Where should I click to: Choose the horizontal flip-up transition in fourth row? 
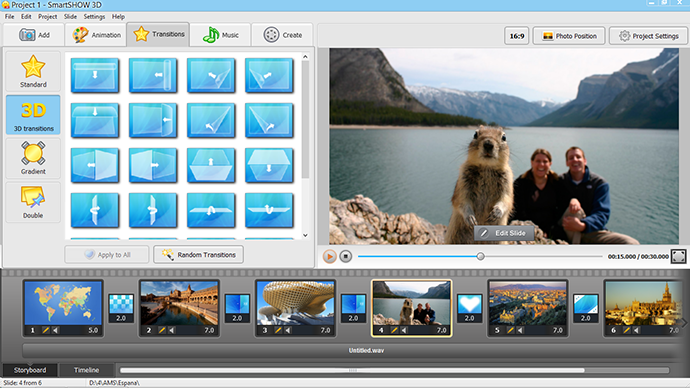[211, 210]
